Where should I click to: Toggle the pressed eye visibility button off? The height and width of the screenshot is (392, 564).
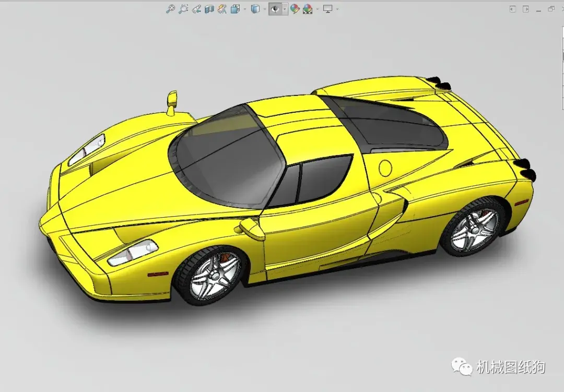click(x=275, y=9)
